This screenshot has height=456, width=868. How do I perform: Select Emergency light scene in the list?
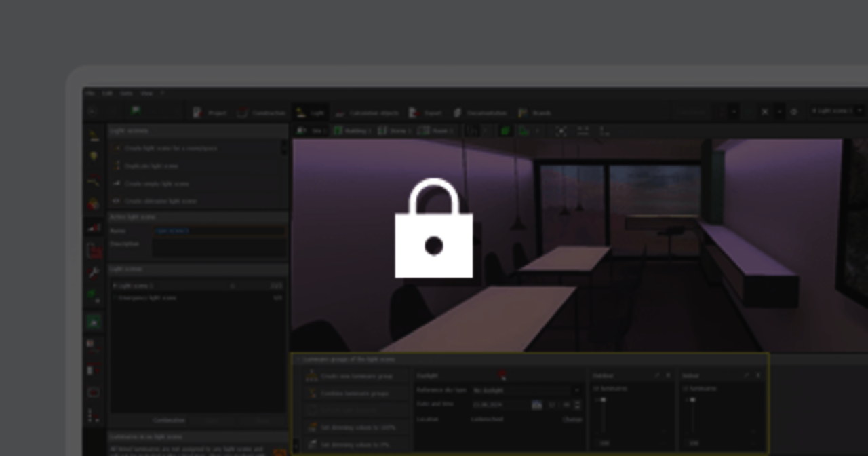[x=148, y=298]
